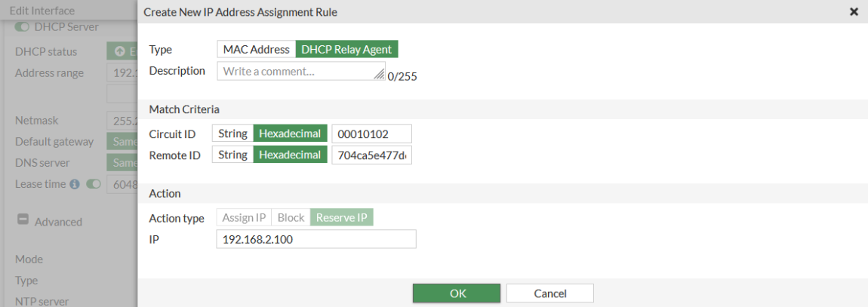Screen dimensions: 868x307
Task: Toggle the Lease time switch
Action: click(94, 184)
